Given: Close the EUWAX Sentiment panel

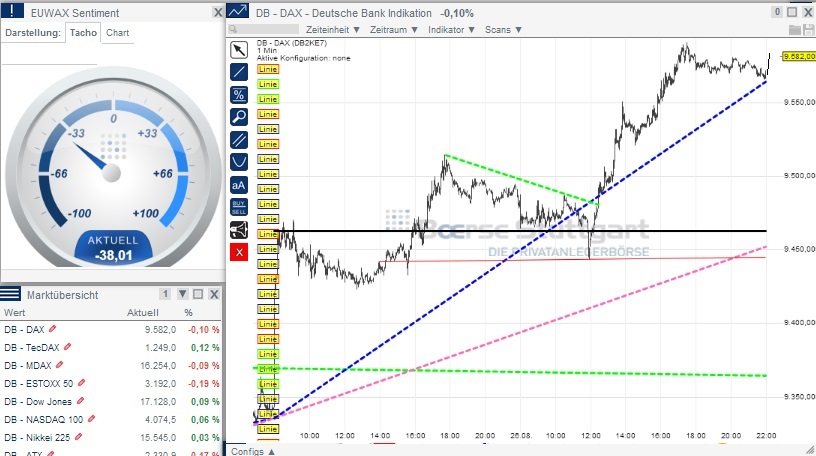Looking at the screenshot, I should 218,12.
